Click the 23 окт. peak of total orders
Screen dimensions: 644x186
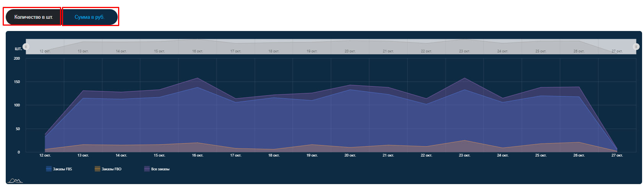[x=464, y=78]
